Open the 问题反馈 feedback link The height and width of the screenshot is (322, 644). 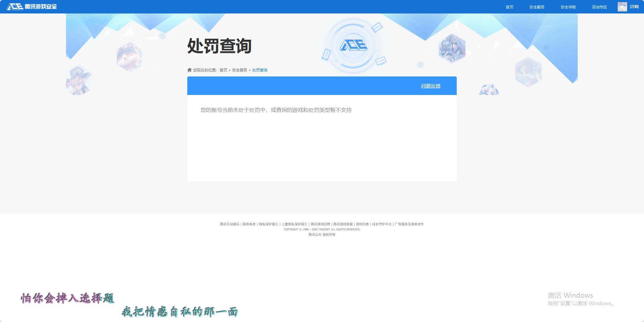click(431, 86)
